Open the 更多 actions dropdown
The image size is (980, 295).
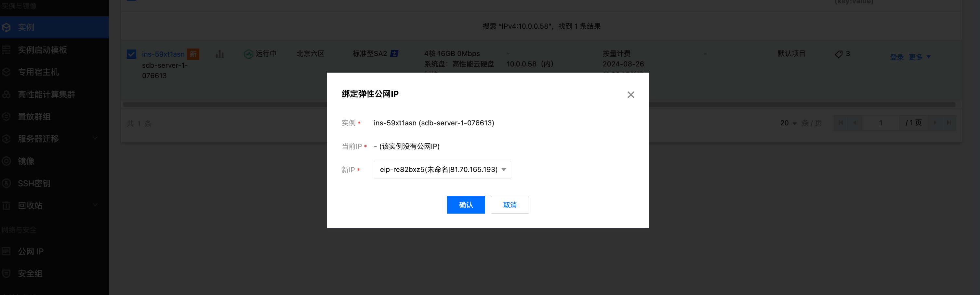(x=920, y=57)
